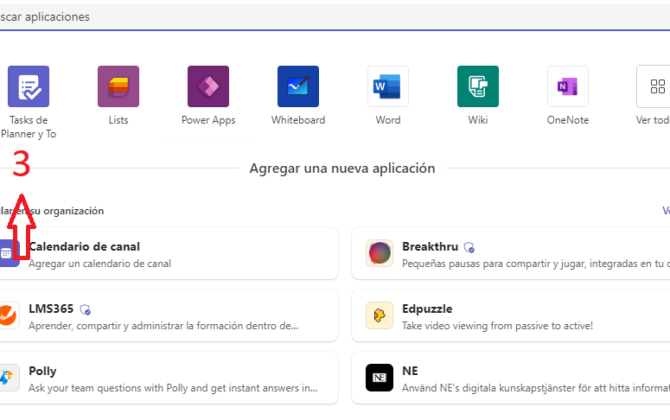
Task: Click the 'LMS365' title text
Action: tap(51, 308)
